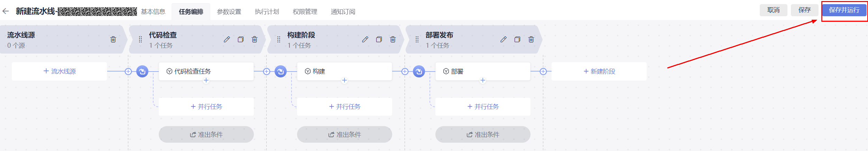Viewport: 868px width, 151px height.
Task: Click the blue trigger icon before 构建 task
Action: coord(280,72)
